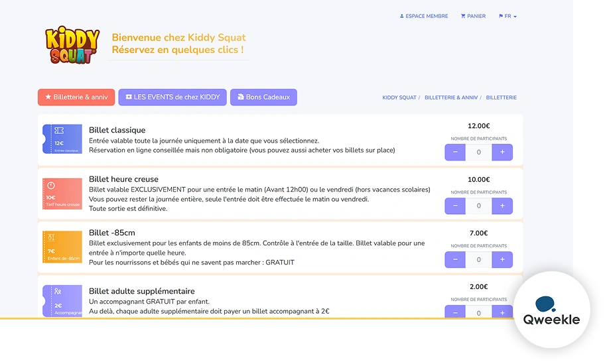The width and height of the screenshot is (605, 364).
Task: Click the Billet classique title
Action: coord(117,130)
